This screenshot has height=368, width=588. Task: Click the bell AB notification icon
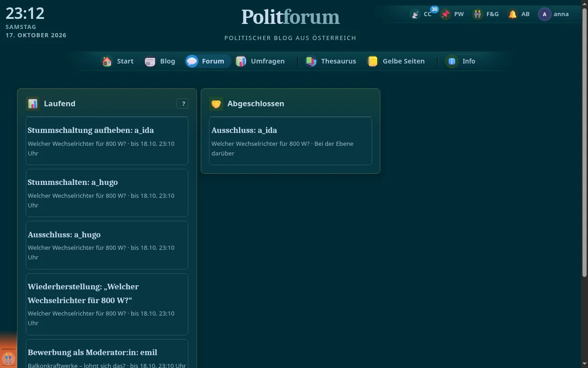513,14
